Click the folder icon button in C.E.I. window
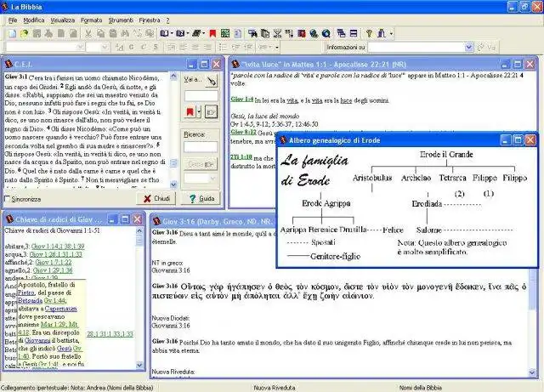 click(x=211, y=111)
